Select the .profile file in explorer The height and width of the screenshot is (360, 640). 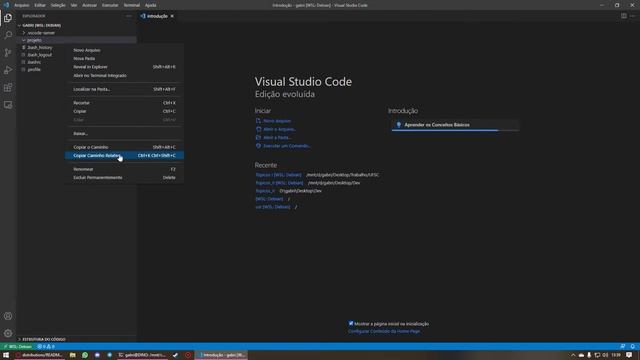(34, 69)
